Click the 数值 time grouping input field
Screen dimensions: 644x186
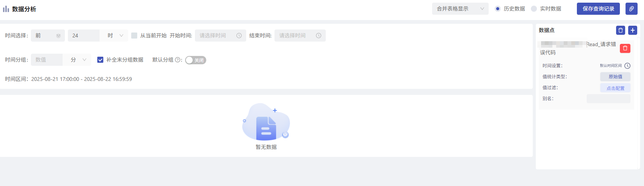47,60
